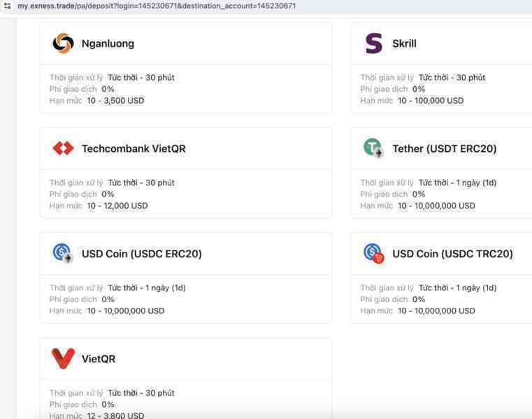Open the VietQR payment card title
The width and height of the screenshot is (532, 419).
[x=99, y=359]
